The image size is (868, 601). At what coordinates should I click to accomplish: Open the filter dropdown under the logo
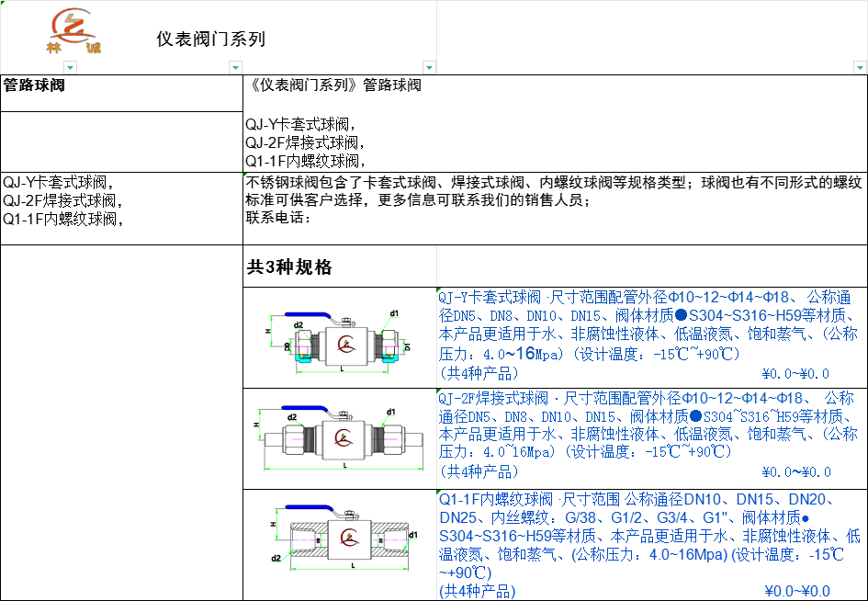[x=70, y=67]
